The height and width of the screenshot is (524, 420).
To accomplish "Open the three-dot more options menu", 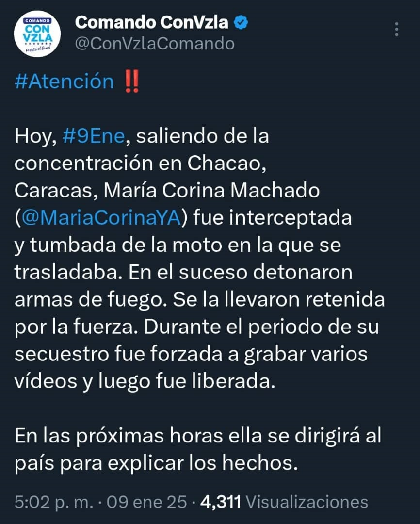I will click(397, 30).
